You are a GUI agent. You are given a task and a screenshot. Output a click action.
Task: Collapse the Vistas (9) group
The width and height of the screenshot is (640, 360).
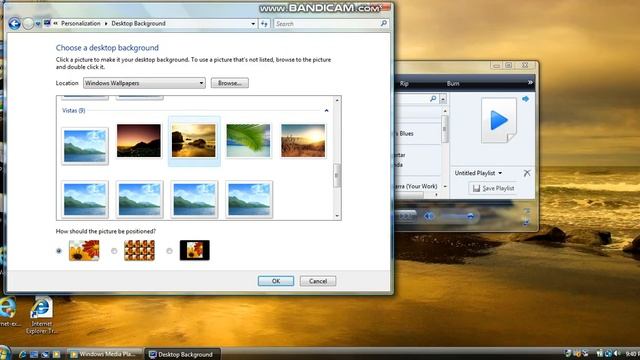tap(326, 111)
